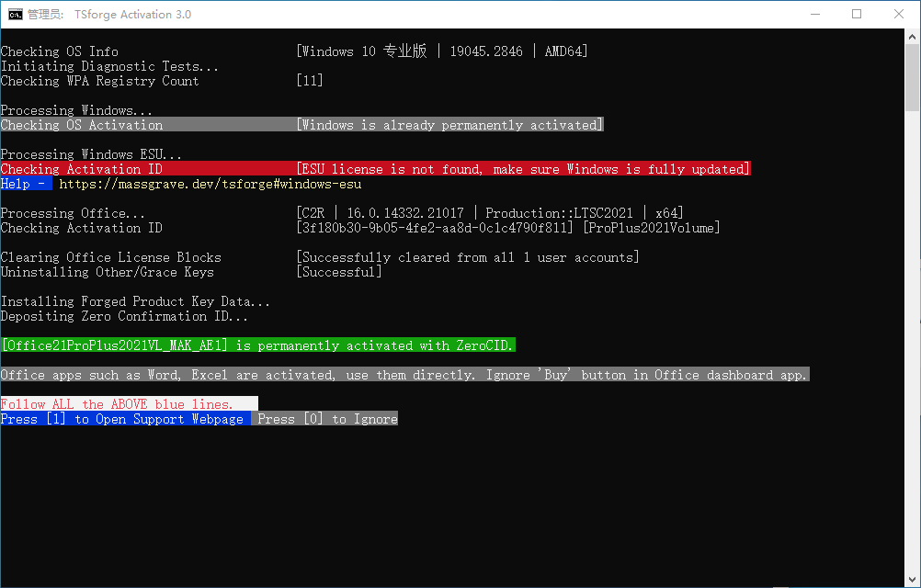
Task: Click the green ZeroCID activation success banner
Action: [x=257, y=345]
